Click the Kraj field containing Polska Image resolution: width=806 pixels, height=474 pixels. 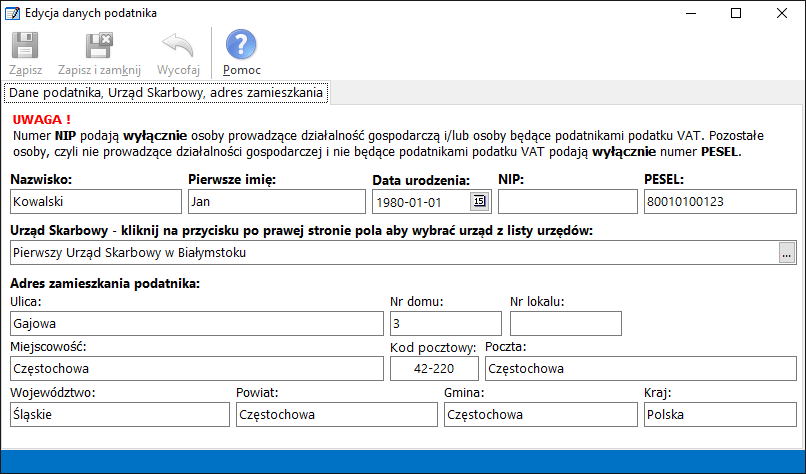[x=718, y=414]
